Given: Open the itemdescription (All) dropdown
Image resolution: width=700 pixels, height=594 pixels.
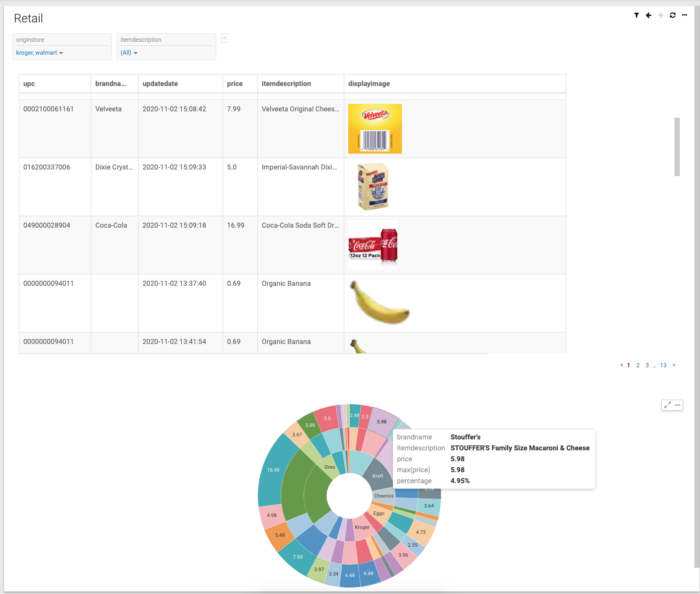Looking at the screenshot, I should click(129, 53).
